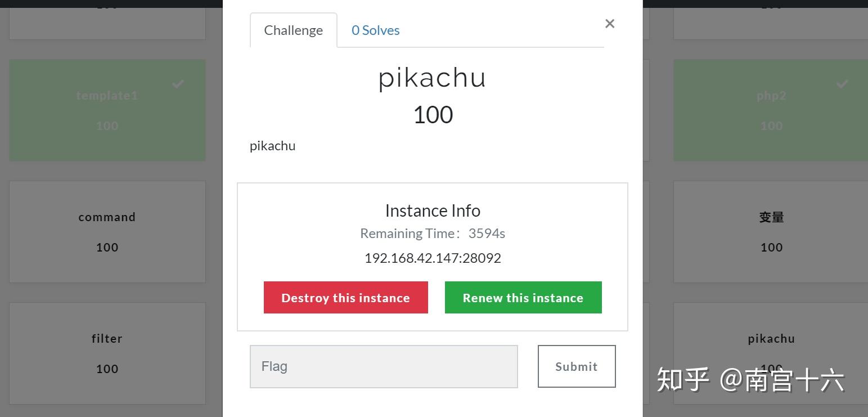Click the Renew this instance button

[523, 297]
